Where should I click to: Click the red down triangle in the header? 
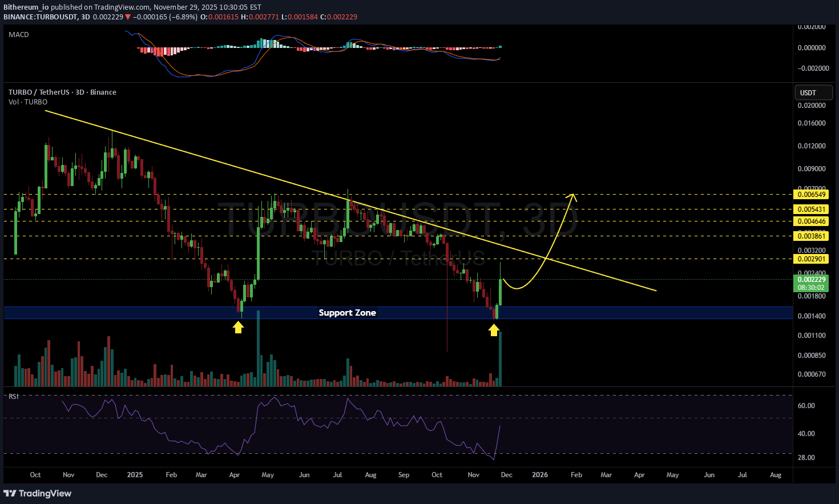pyautogui.click(x=128, y=17)
